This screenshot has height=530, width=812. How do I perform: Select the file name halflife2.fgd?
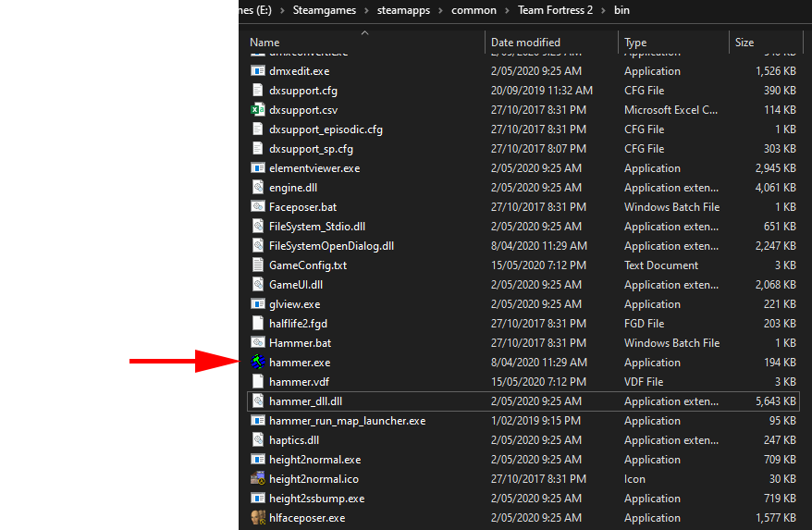[x=299, y=324]
